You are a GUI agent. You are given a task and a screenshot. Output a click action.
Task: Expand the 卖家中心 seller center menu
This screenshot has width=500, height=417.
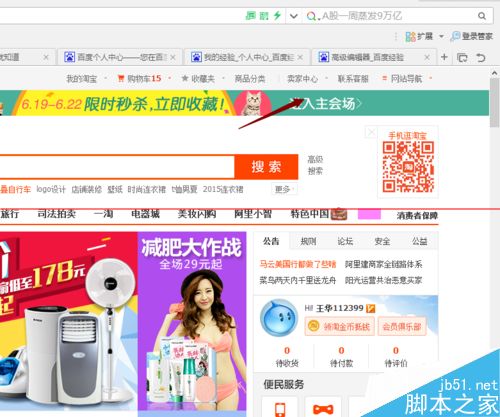303,79
